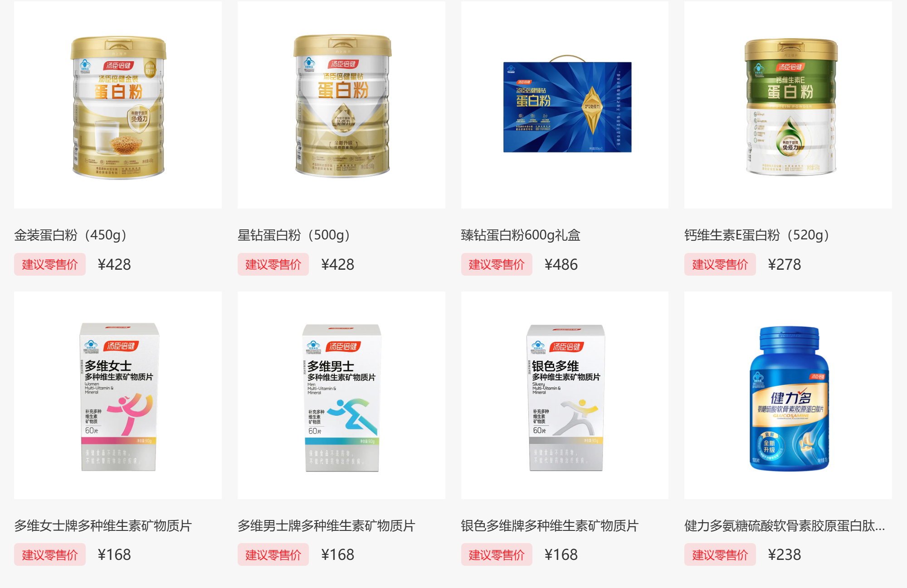Open the blue 健力多 bottle image
Image resolution: width=907 pixels, height=588 pixels.
(x=788, y=395)
